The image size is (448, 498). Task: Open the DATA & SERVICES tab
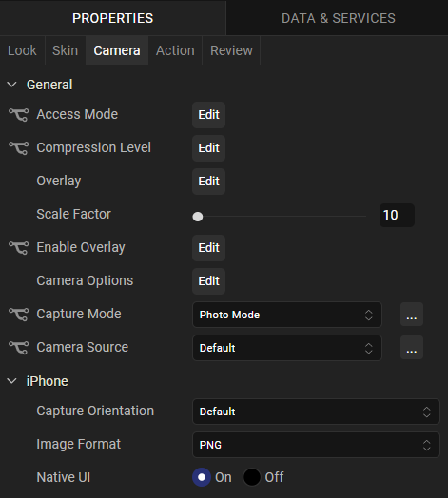(x=339, y=18)
